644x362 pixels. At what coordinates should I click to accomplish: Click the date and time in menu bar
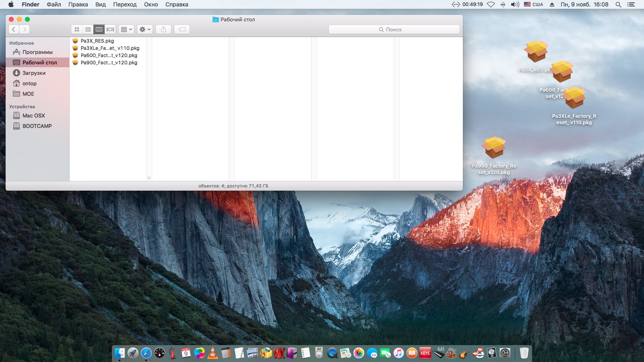pyautogui.click(x=584, y=4)
